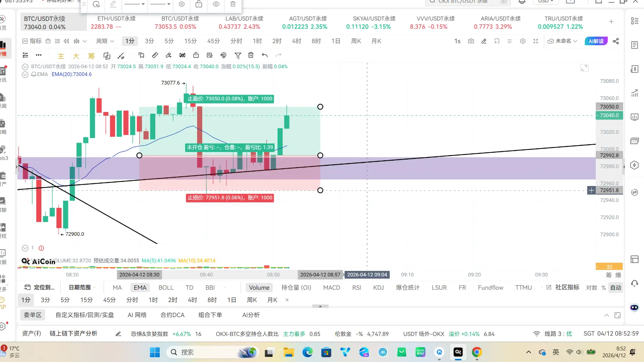Switch to ETH/USDT永续 tab
Screen dimensions: 644x362
tap(116, 23)
